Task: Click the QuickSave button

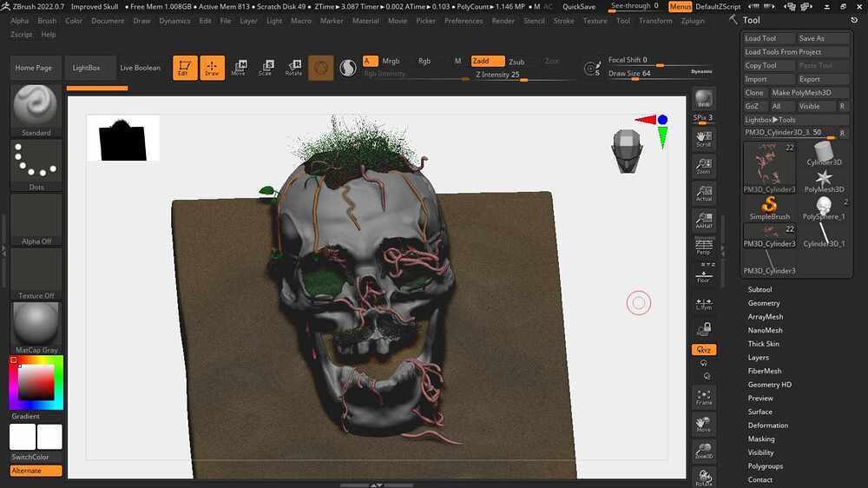Action: pos(579,7)
